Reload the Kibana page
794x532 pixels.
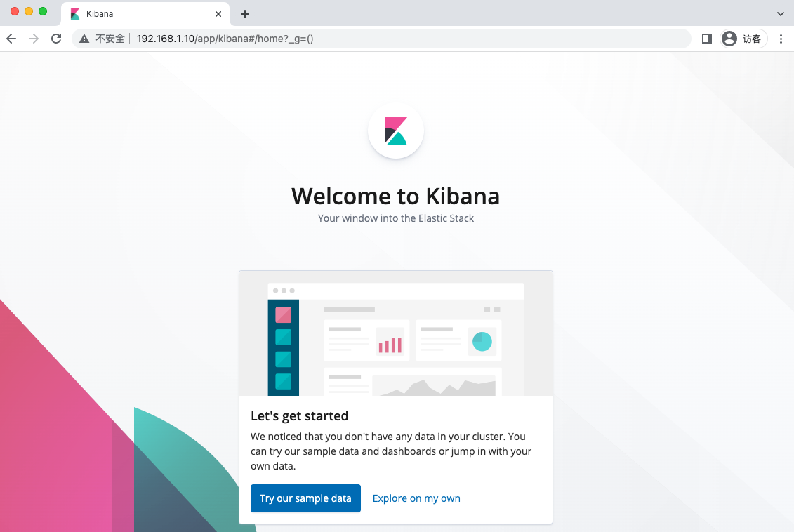click(x=56, y=39)
